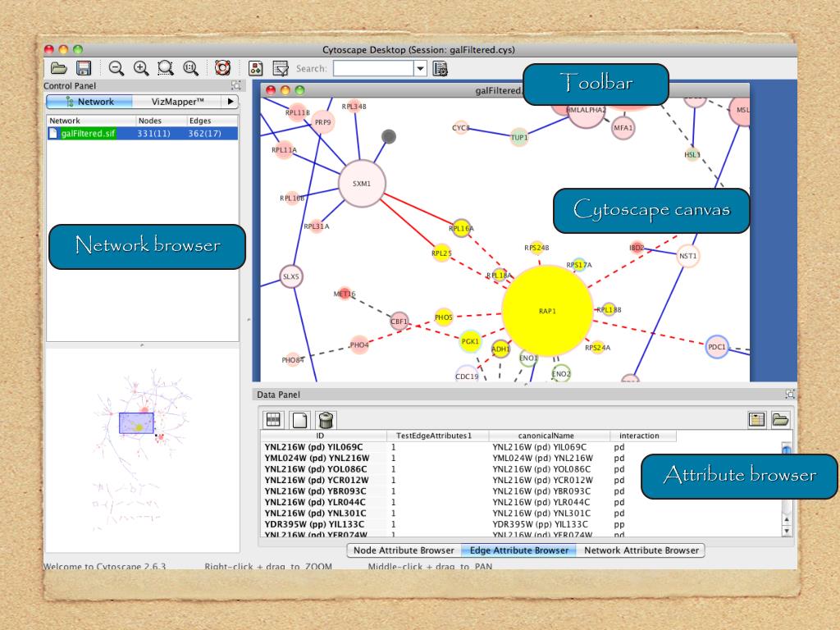Select the PGK1 node
Viewport: 840px width, 630px height.
coord(470,341)
